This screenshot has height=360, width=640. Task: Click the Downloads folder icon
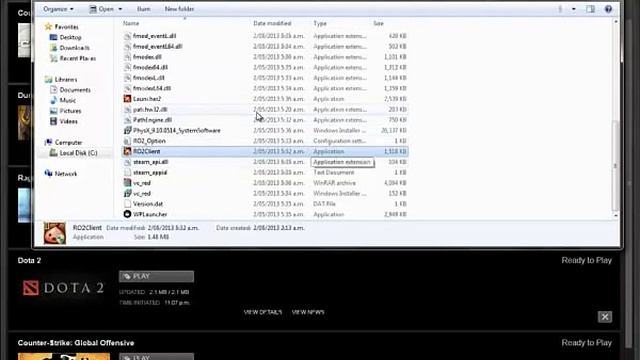53,48
